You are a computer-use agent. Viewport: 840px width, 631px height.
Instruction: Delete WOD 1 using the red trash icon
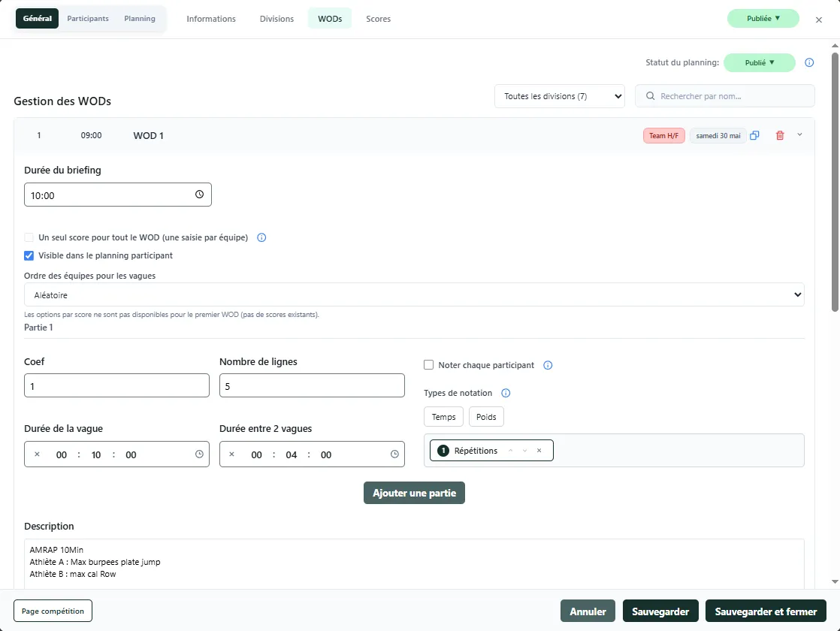780,135
